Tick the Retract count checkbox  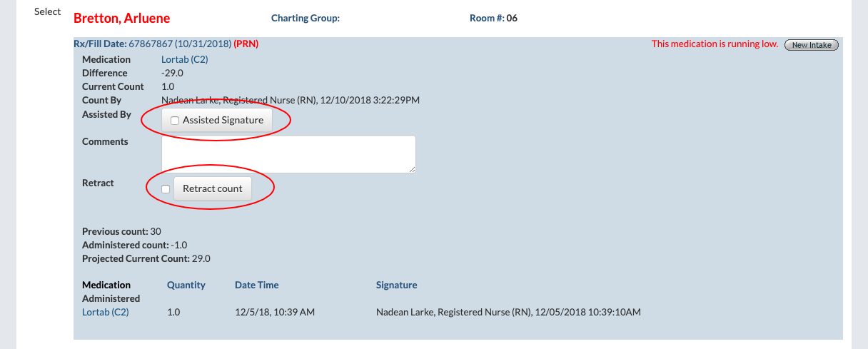point(166,189)
